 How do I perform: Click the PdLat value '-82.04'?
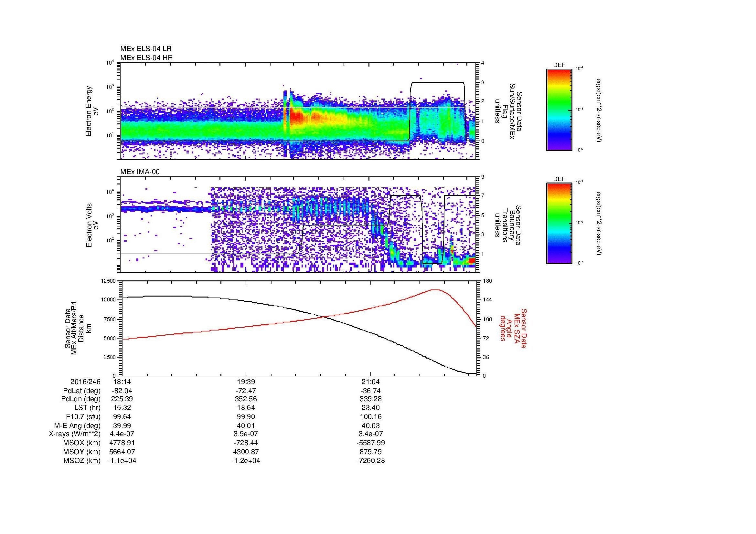click(122, 391)
